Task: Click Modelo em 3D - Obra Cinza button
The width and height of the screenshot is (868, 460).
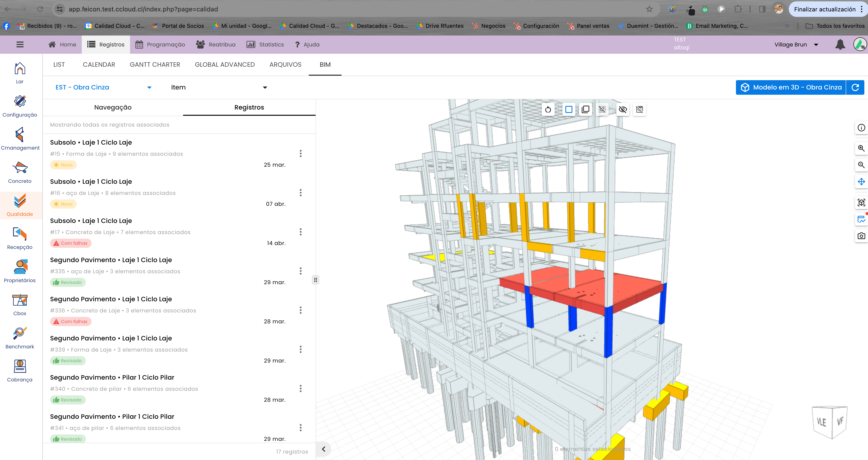Action: (791, 87)
